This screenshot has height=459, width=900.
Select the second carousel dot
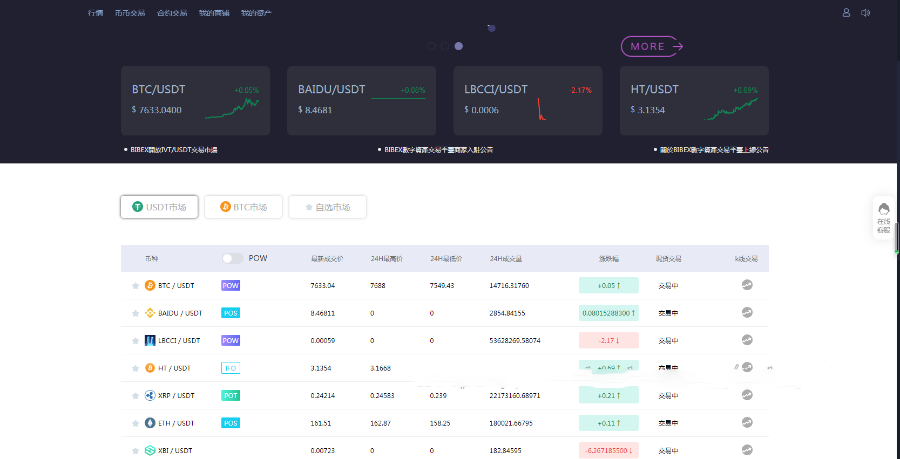445,46
